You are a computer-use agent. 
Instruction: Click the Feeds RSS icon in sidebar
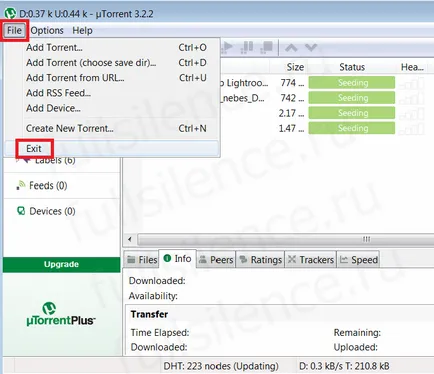click(21, 185)
